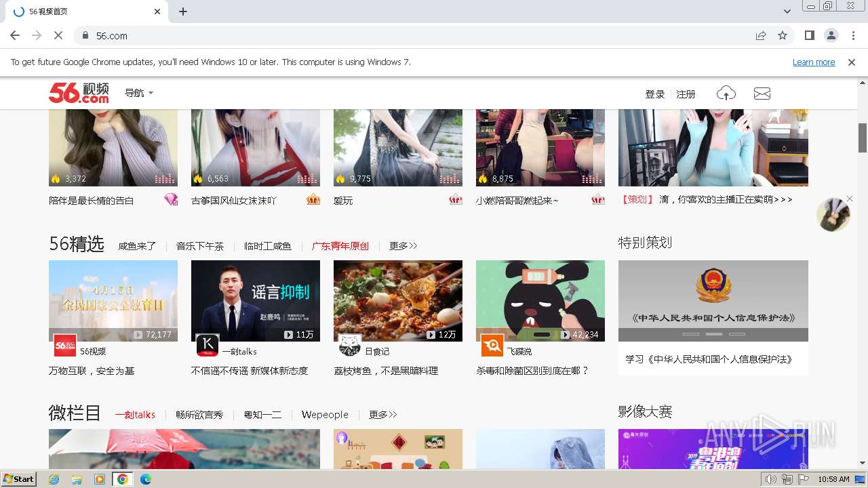Select the third carousel indicator on banner
The height and width of the screenshot is (488, 868).
(x=737, y=334)
